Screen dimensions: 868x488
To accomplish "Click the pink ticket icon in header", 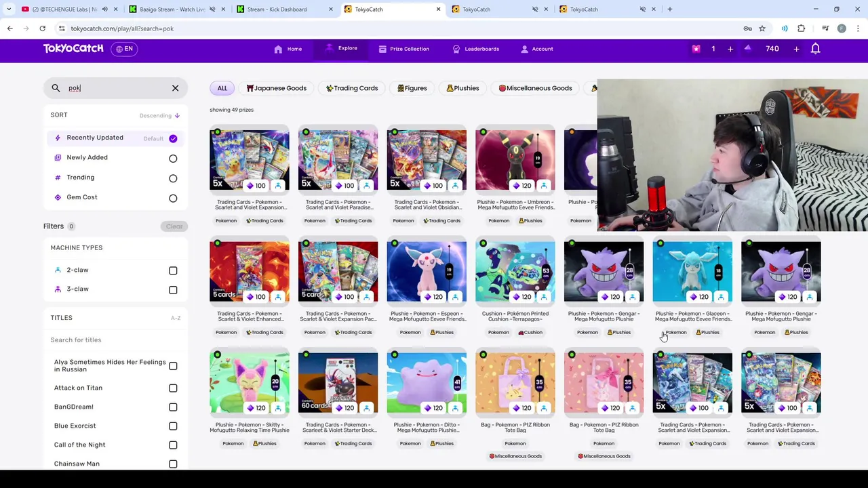I will coord(696,49).
